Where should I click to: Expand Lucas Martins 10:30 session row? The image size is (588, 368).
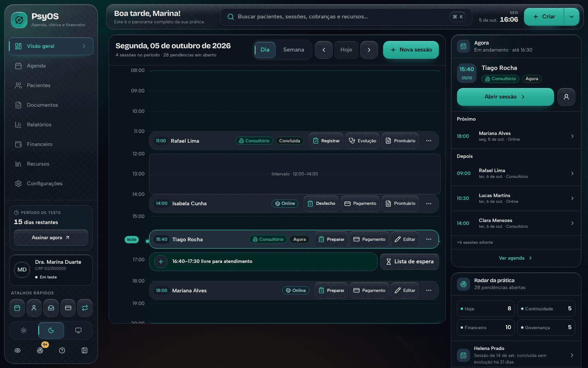pos(516,198)
